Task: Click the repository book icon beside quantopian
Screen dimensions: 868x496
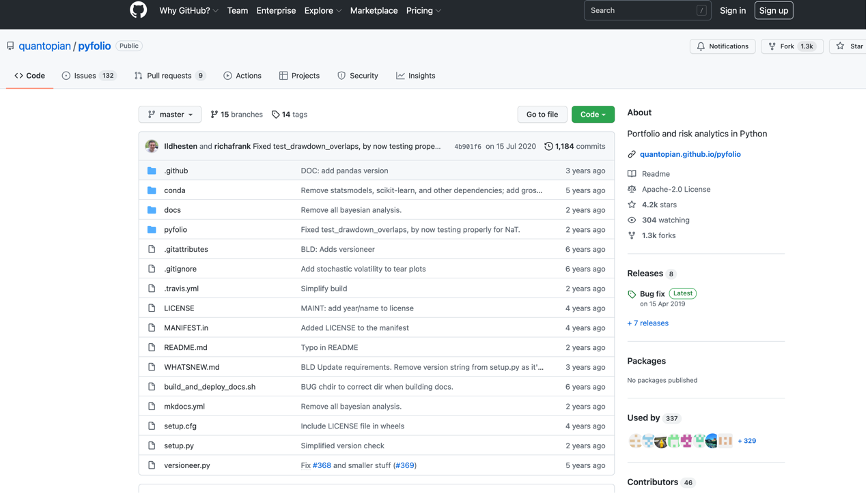Action: [10, 46]
